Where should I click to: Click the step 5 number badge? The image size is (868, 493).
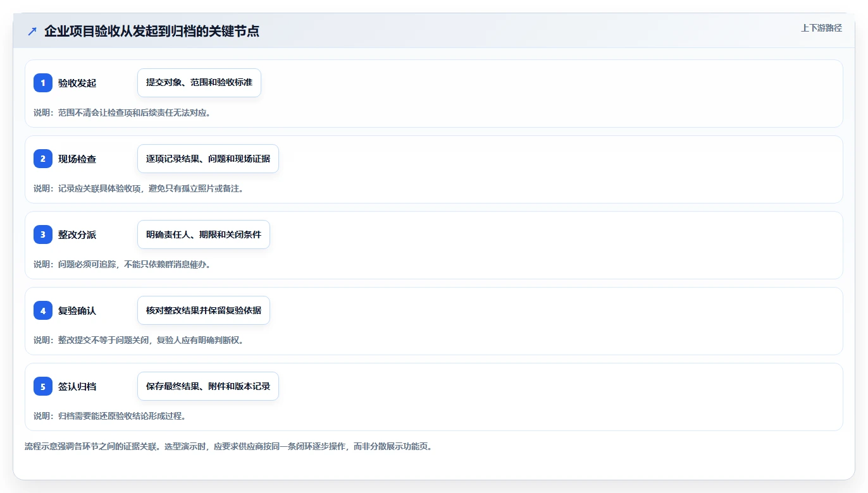[43, 386]
